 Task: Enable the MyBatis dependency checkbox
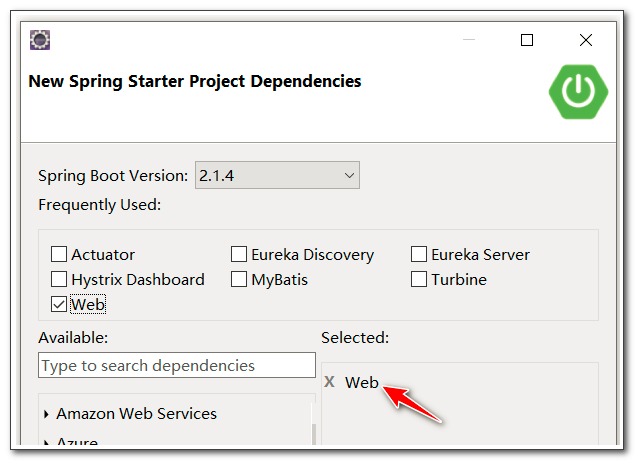pos(239,279)
